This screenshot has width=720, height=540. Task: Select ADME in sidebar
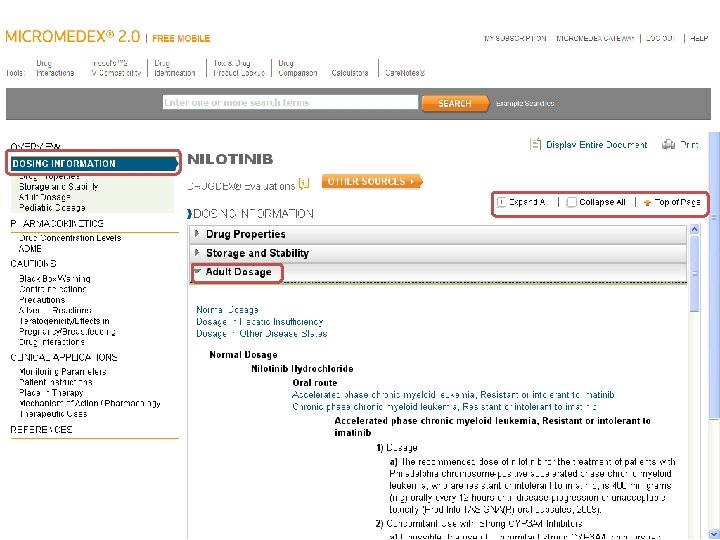30,248
